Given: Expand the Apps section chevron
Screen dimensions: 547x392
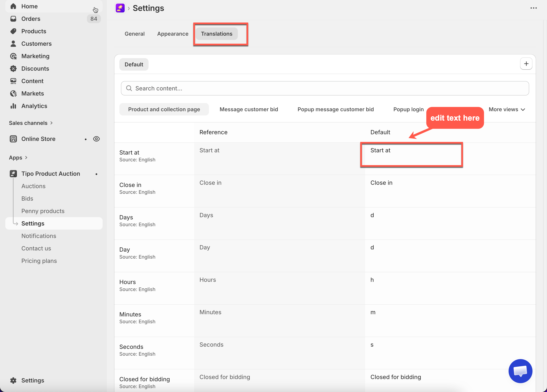Looking at the screenshot, I should click(x=26, y=158).
